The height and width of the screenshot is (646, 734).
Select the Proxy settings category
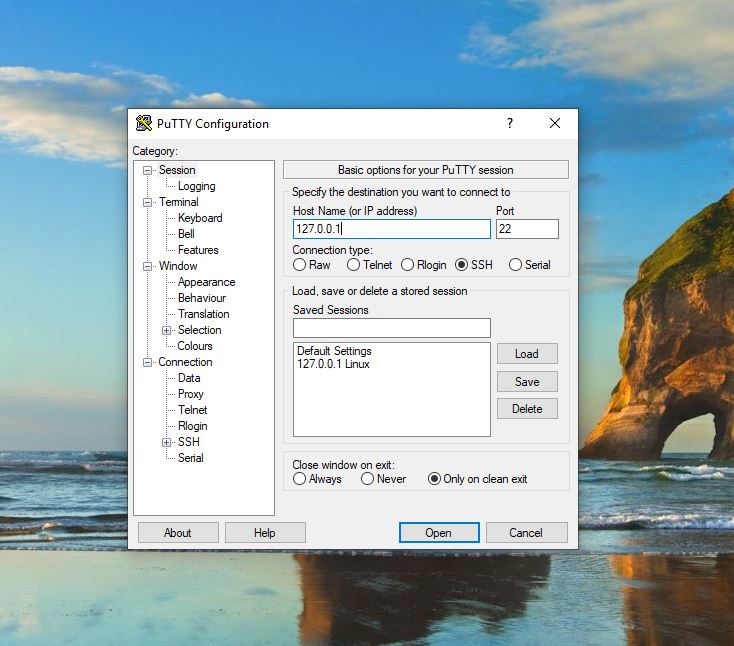(190, 394)
